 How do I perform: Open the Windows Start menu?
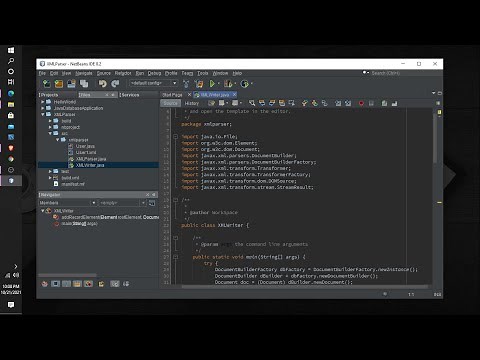[x=11, y=50]
